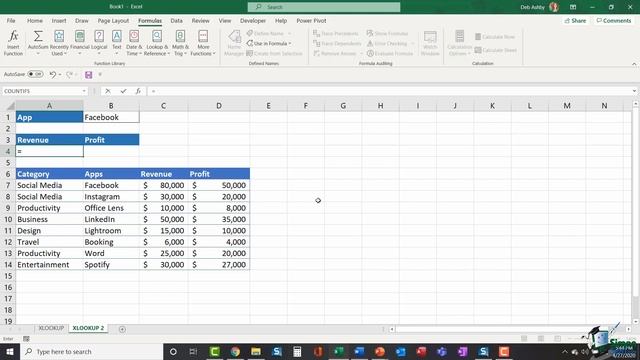Select the Instagram cell
640x360 pixels.
click(x=111, y=197)
